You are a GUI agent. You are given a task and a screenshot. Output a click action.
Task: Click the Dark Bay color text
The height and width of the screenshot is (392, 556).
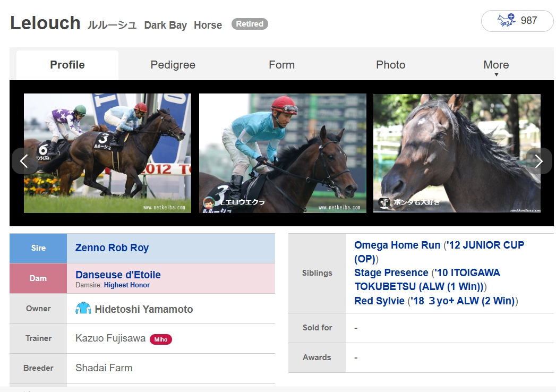165,25
